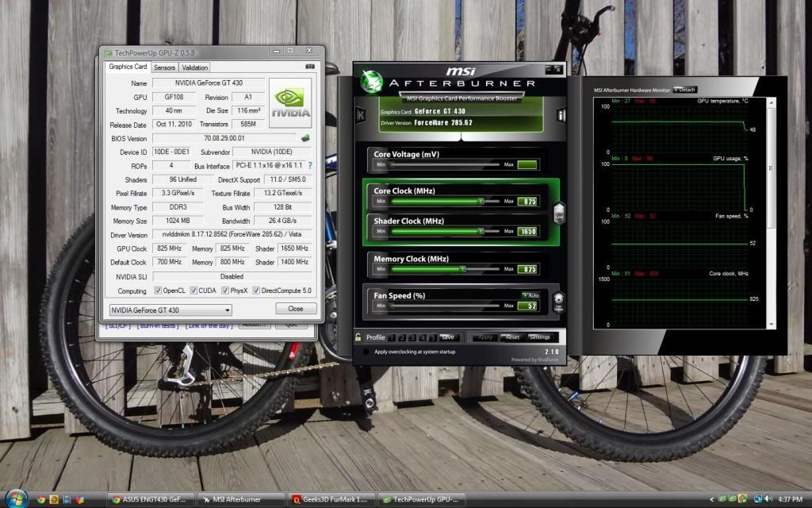Image resolution: width=812 pixels, height=508 pixels.
Task: Click the MSI Afterburner green logo orb
Action: (x=371, y=82)
